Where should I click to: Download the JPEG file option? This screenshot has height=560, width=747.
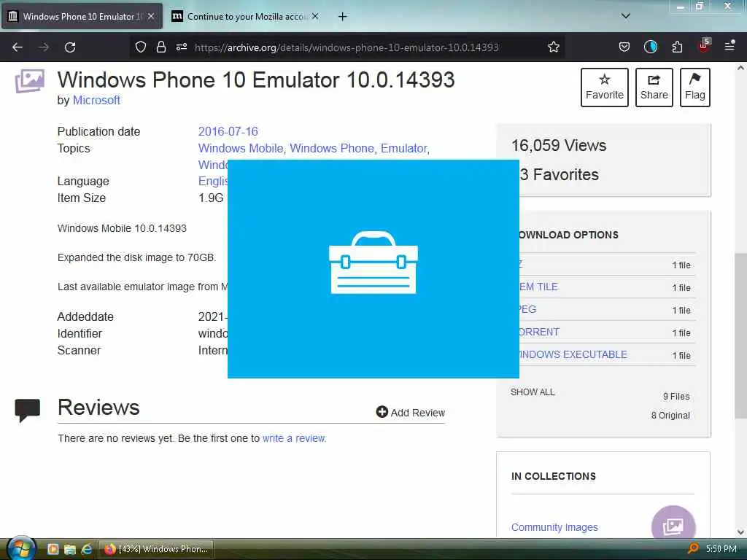coord(527,309)
